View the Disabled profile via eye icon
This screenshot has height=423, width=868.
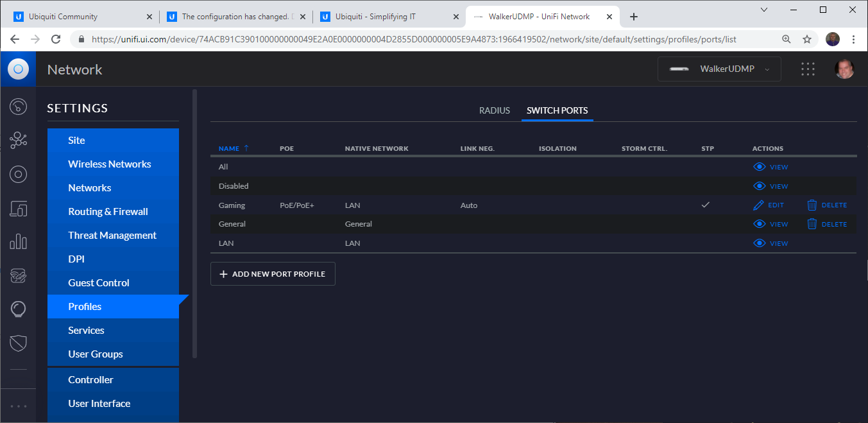click(x=760, y=186)
